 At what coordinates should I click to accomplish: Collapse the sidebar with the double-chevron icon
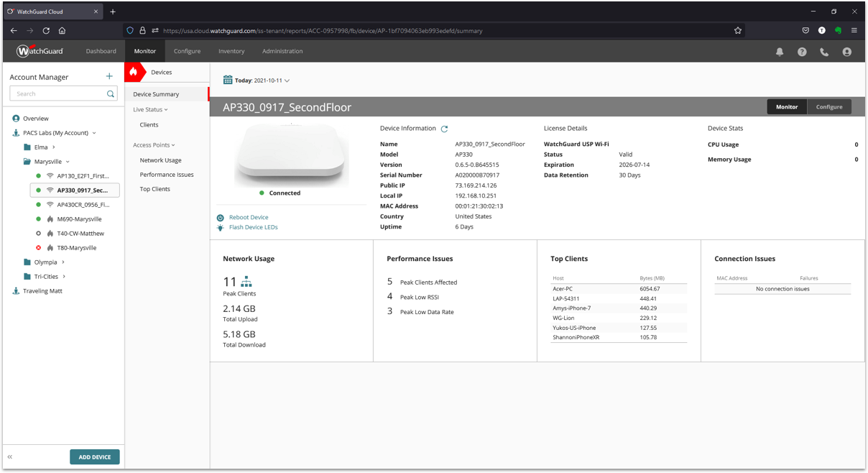10,457
